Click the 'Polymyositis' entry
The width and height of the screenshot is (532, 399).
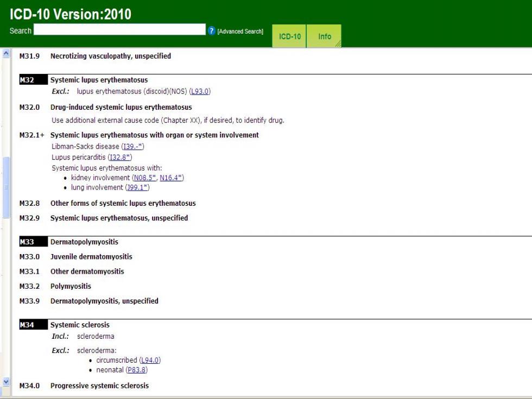(x=71, y=286)
